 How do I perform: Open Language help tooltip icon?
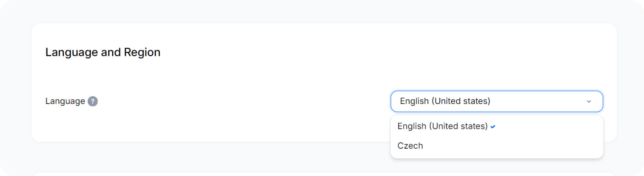pos(93,101)
